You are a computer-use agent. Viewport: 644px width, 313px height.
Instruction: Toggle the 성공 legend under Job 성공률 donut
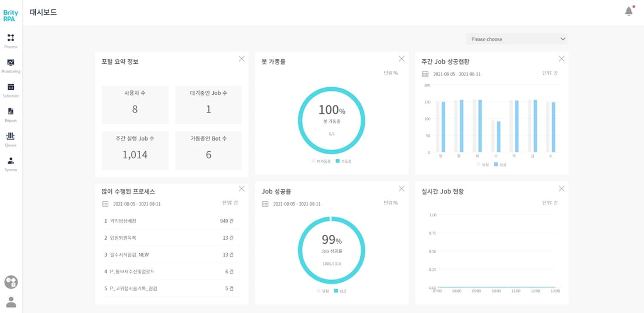[341, 291]
